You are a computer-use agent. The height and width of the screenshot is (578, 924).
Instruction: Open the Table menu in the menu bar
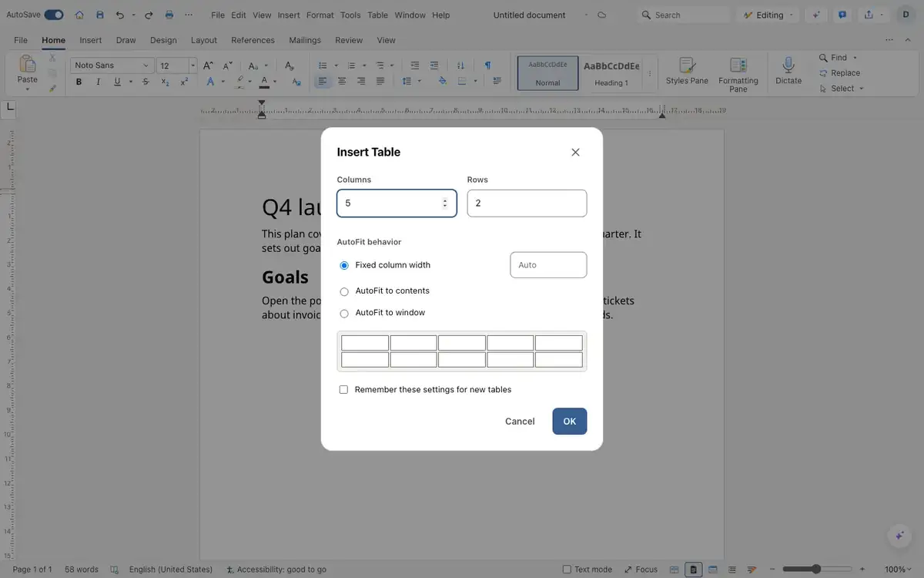click(x=377, y=15)
